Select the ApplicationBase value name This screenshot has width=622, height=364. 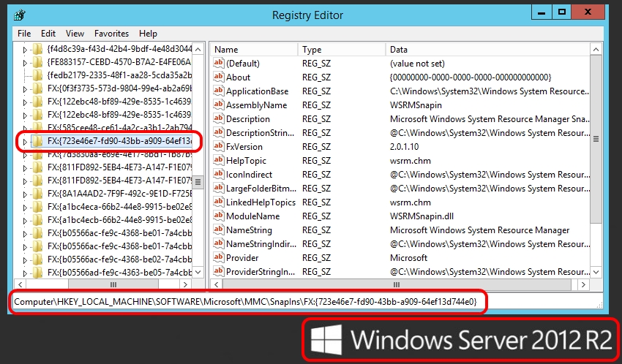(x=257, y=91)
